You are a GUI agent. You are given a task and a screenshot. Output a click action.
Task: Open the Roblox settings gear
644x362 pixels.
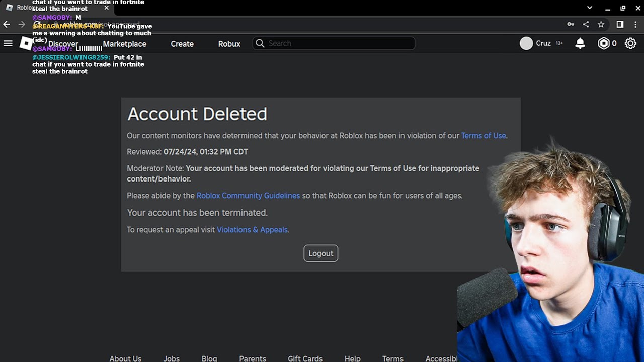[x=630, y=44]
